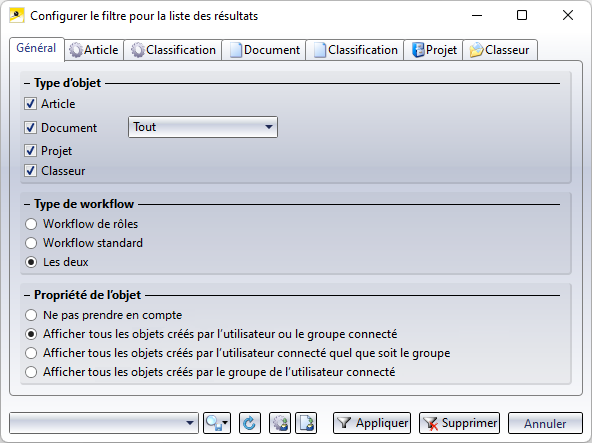
Task: Open the Classification tab with document icon
Action: pos(355,50)
